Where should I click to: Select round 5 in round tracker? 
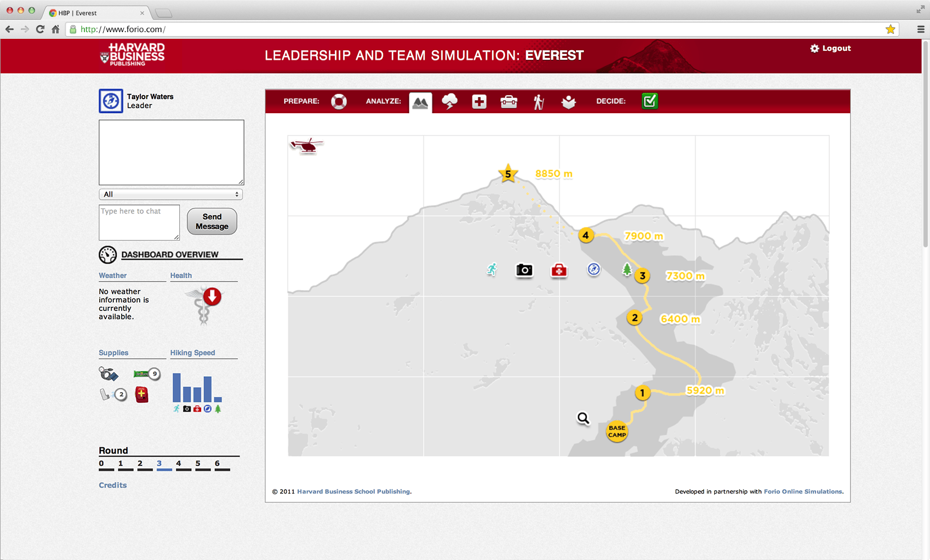tap(203, 465)
